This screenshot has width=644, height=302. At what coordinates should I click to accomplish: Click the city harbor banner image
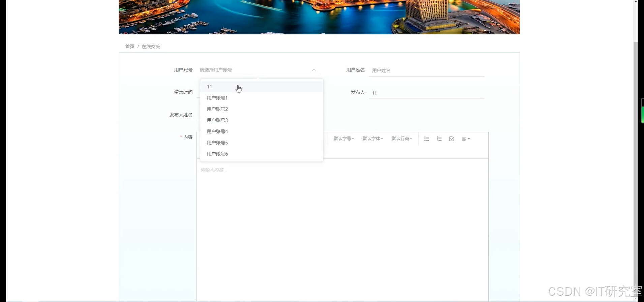point(319,17)
